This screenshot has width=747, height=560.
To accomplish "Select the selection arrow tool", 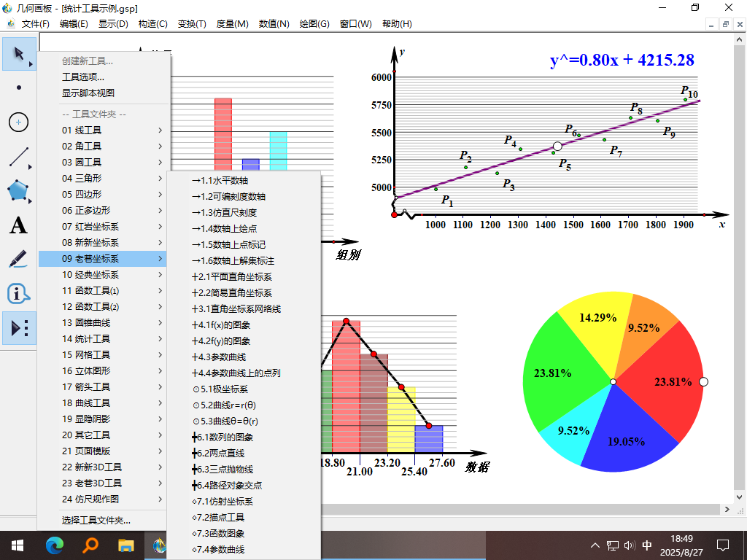I will click(18, 54).
